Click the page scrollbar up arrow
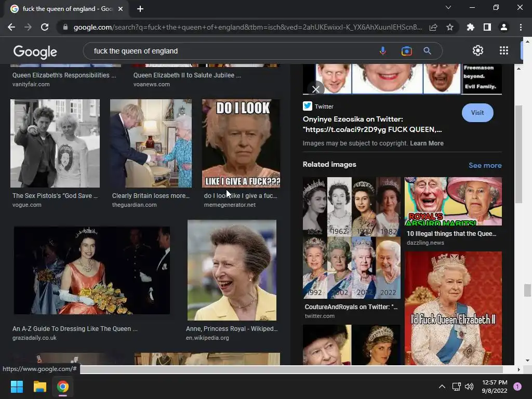532x399 pixels. (527, 42)
